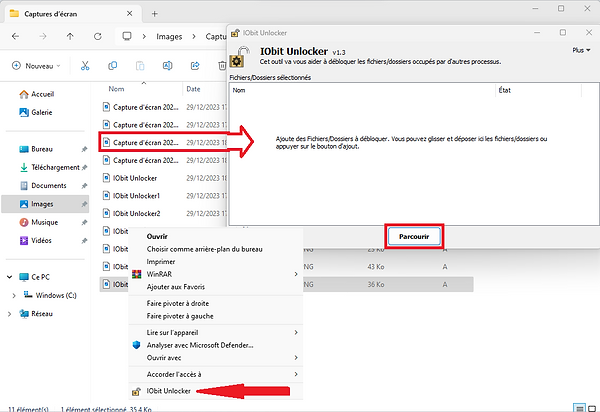This screenshot has height=412, width=600.
Task: Click the Copy icon in toolbar
Action: click(x=112, y=66)
